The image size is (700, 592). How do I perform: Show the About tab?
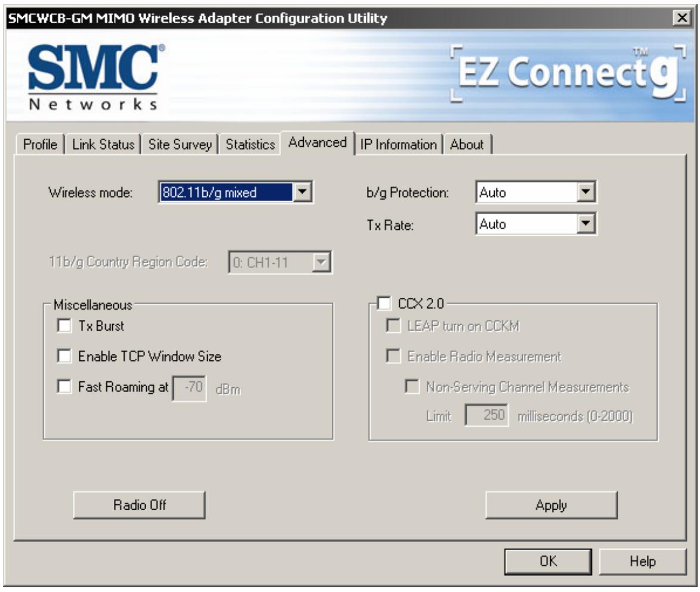click(467, 144)
